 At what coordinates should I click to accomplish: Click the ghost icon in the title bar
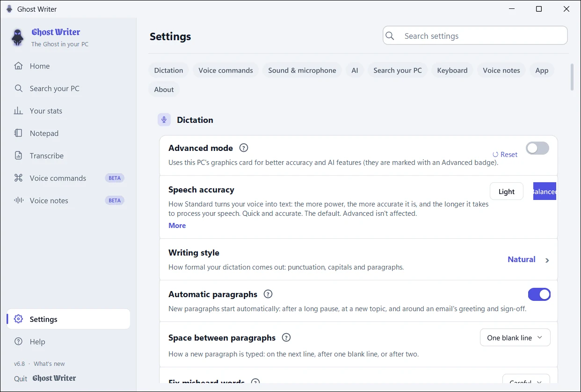[9, 9]
